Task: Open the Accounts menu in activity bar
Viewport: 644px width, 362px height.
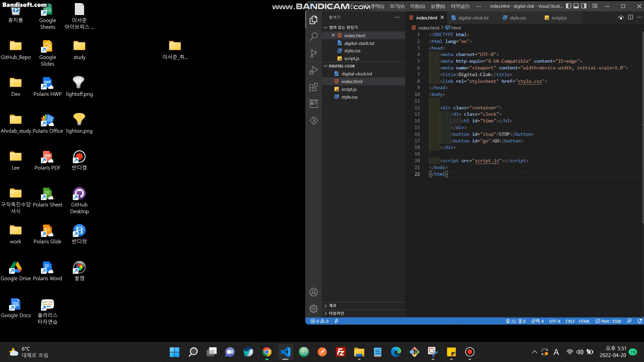Action: pos(314,292)
